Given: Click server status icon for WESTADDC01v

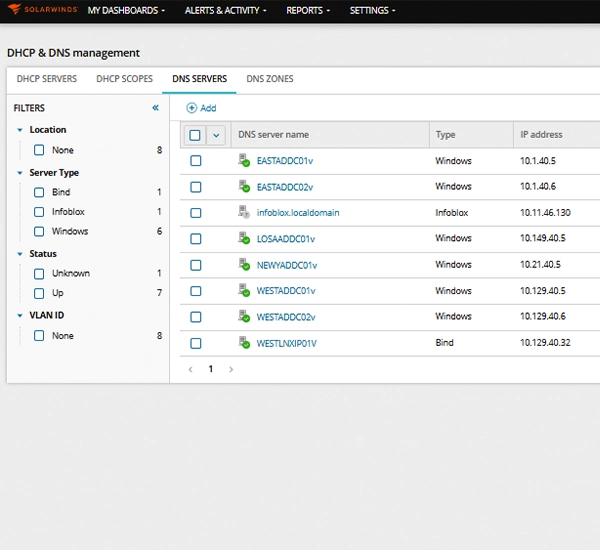Looking at the screenshot, I should coord(244,290).
